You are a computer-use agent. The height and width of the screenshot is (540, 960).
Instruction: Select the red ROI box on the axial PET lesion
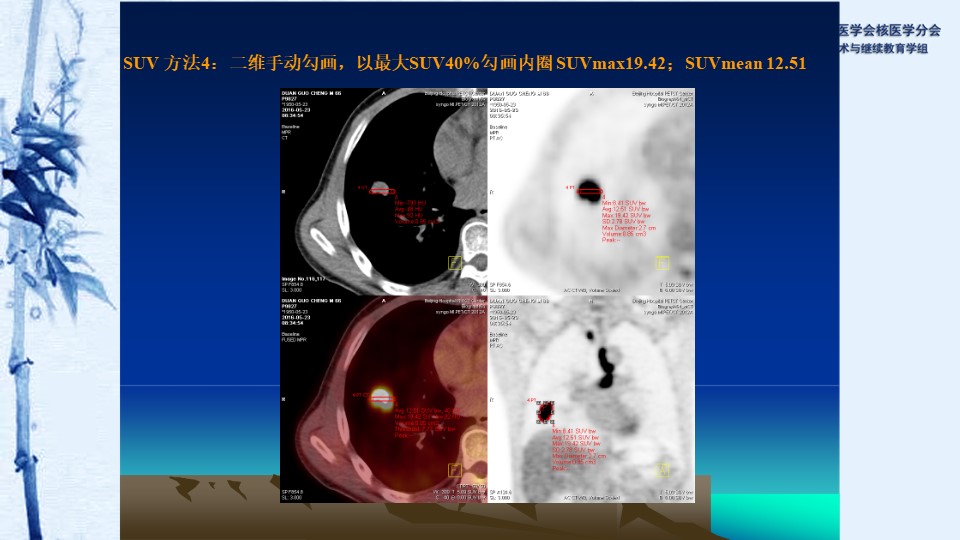tap(588, 190)
